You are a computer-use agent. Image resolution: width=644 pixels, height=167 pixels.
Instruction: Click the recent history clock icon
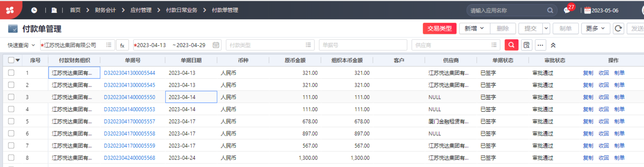pyautogui.click(x=34, y=10)
